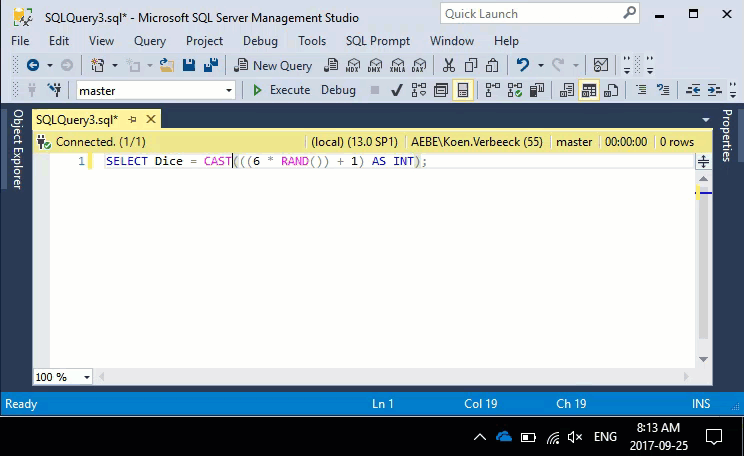Image resolution: width=744 pixels, height=456 pixels.
Task: Click the vertical scrollbar up arrow
Action: [703, 179]
